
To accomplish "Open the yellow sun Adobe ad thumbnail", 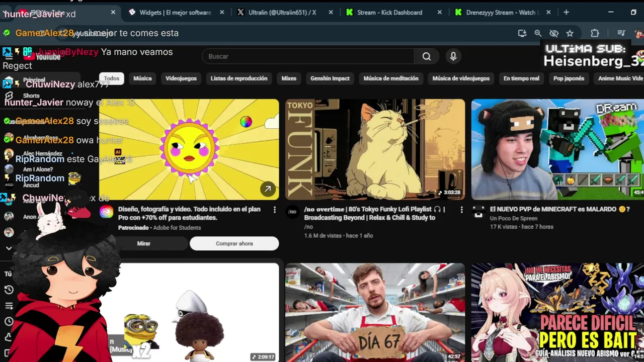I will (189, 149).
